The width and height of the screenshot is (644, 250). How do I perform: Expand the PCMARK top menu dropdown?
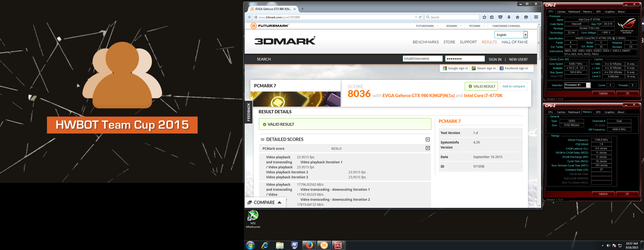pyautogui.click(x=484, y=26)
